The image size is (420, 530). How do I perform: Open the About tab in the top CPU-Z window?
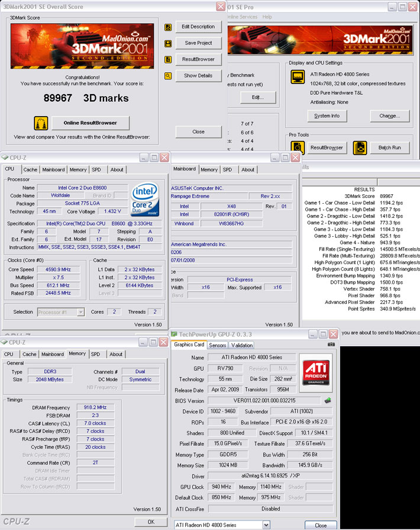click(x=117, y=170)
